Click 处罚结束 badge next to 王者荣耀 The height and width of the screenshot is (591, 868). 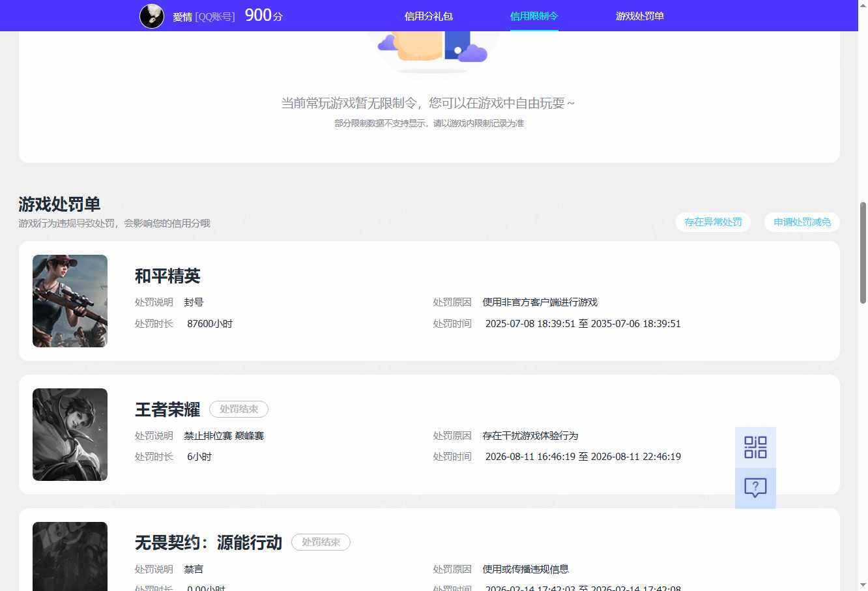[x=239, y=409]
